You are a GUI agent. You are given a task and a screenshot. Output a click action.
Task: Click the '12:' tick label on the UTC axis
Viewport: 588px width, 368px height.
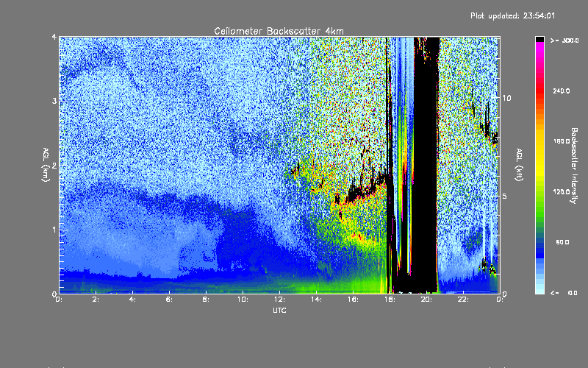coord(280,300)
